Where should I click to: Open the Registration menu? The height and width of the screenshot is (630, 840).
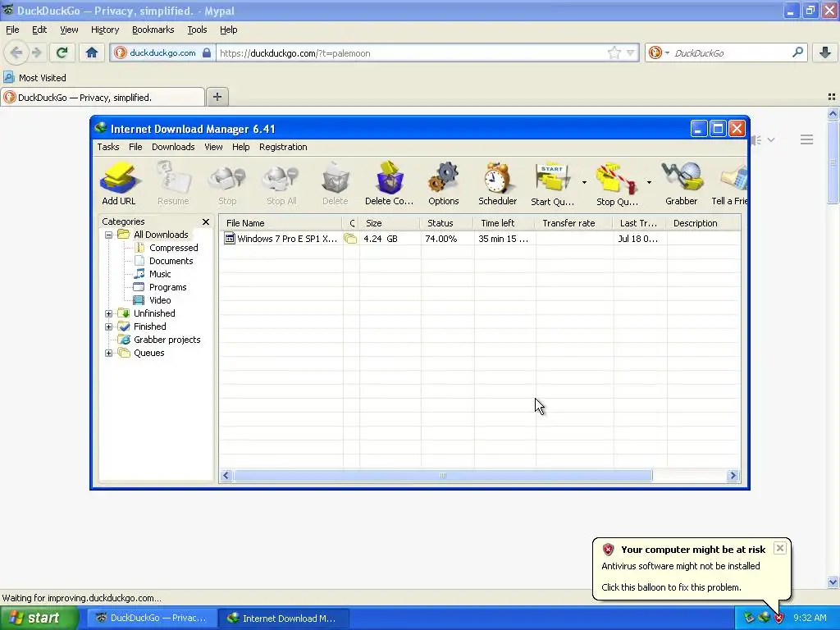pyautogui.click(x=283, y=147)
